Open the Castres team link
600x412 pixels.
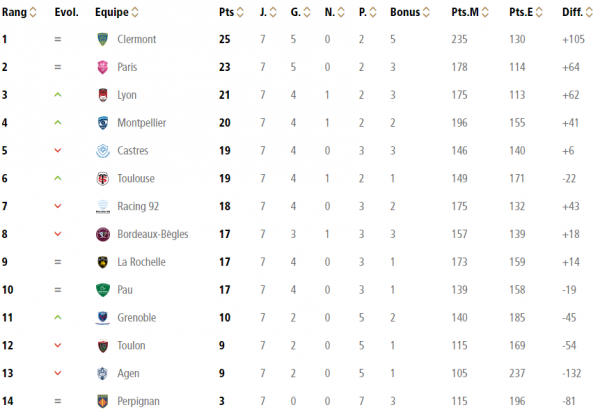pyautogui.click(x=133, y=151)
